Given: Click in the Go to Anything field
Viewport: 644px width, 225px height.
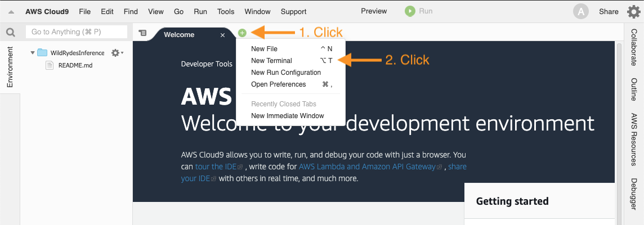Looking at the screenshot, I should [77, 31].
